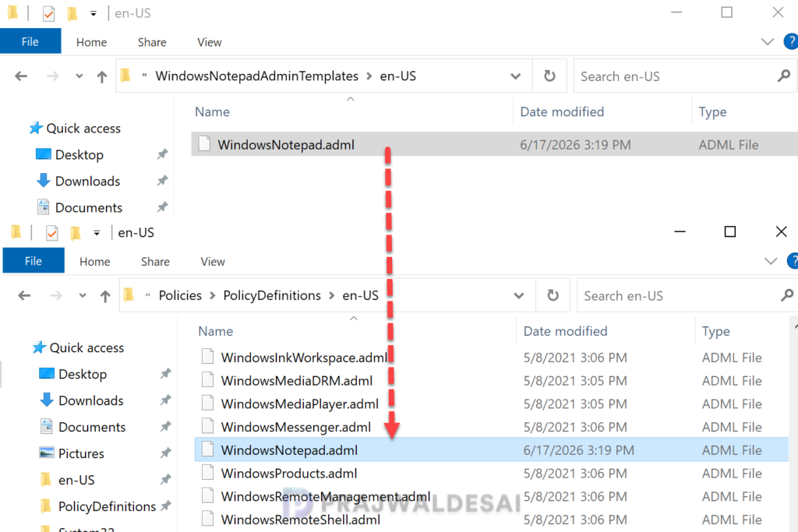Select WindowsMediaPlayer.adml file
The height and width of the screenshot is (532, 798).
[x=492, y=403]
